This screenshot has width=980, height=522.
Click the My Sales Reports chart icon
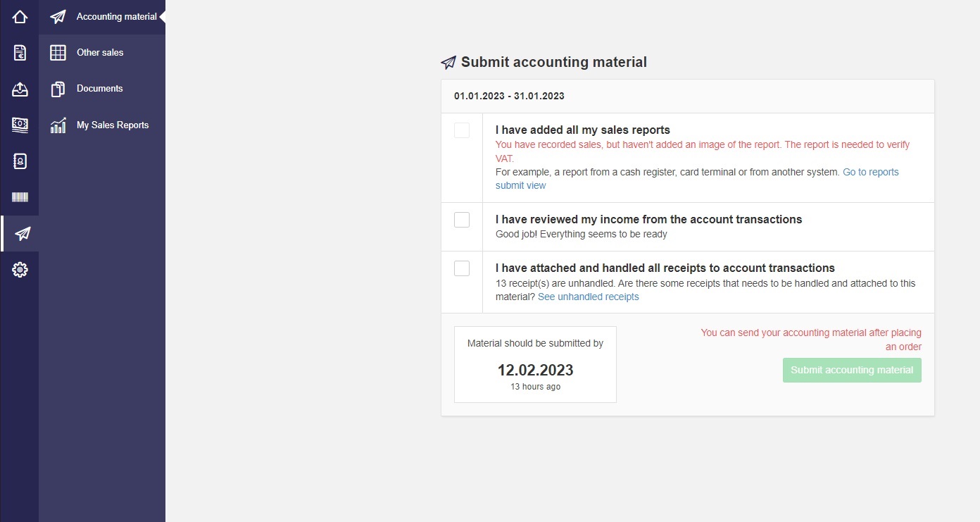(58, 125)
